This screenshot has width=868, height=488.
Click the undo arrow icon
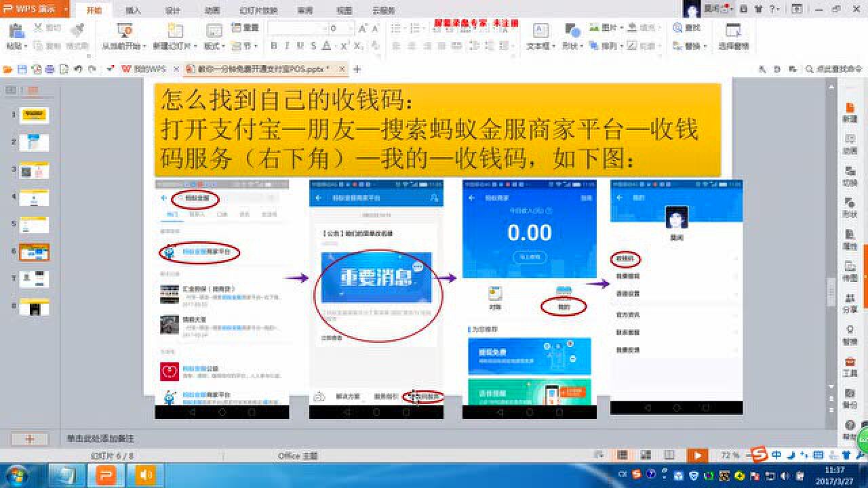79,69
